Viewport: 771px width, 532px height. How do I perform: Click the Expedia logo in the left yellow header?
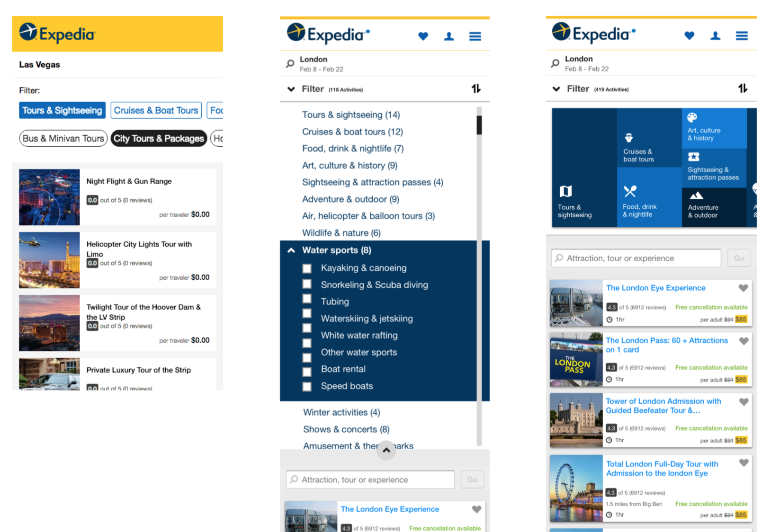(x=57, y=33)
